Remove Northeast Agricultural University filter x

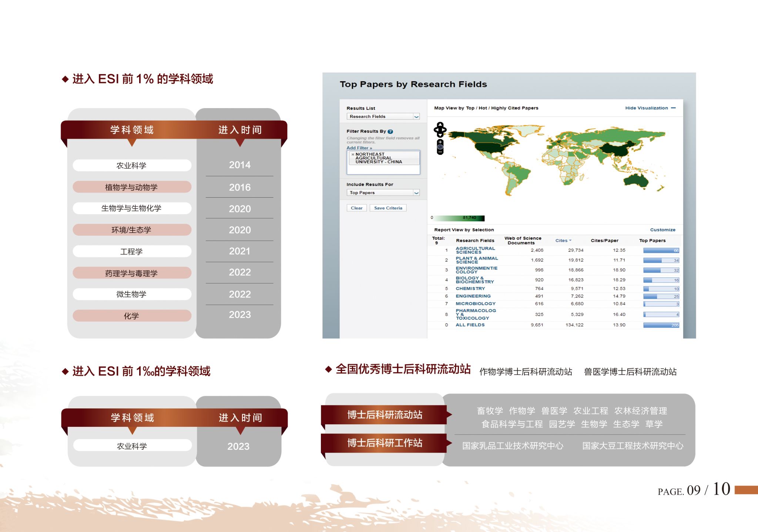pos(353,154)
